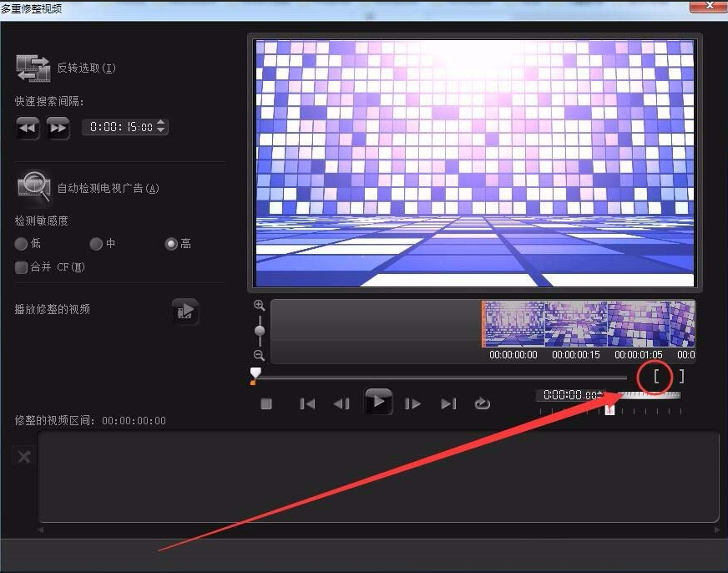Viewport: 728px width, 573px height.
Task: Zoom out the timeline with magnifier minus
Action: point(260,355)
